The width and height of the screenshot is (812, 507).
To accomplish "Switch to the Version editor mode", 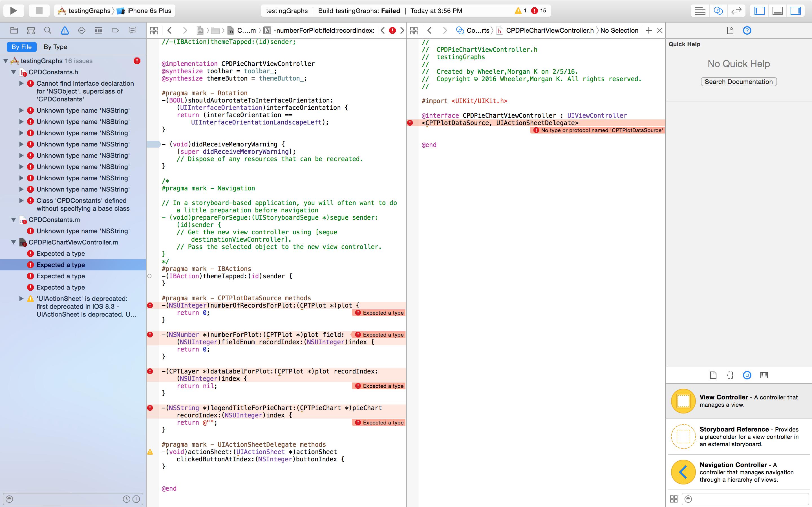I will point(736,11).
